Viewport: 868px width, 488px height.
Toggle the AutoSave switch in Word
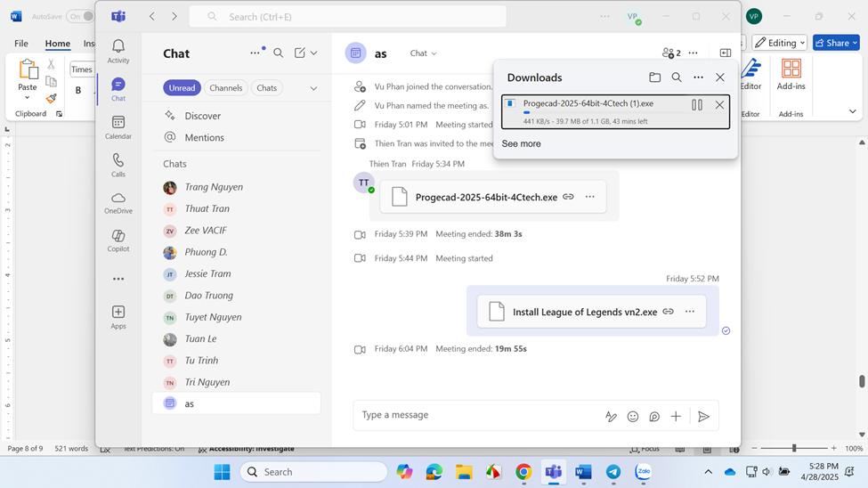point(80,16)
